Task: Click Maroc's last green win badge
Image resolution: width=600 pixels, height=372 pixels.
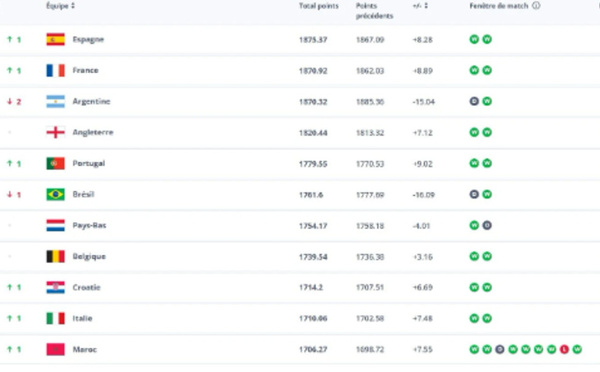Action: pyautogui.click(x=577, y=349)
